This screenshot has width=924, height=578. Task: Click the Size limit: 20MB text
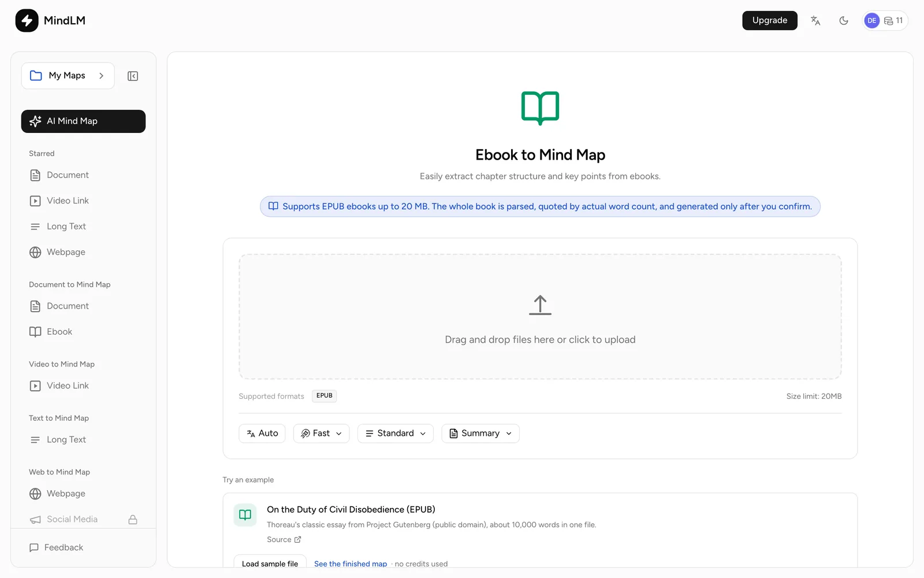point(814,397)
